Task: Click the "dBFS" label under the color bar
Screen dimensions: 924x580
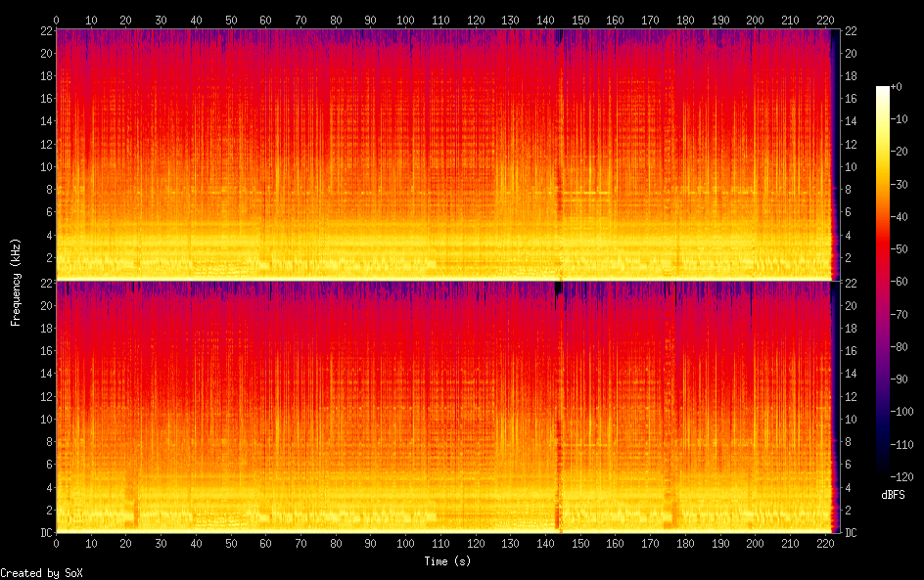Action: click(892, 496)
